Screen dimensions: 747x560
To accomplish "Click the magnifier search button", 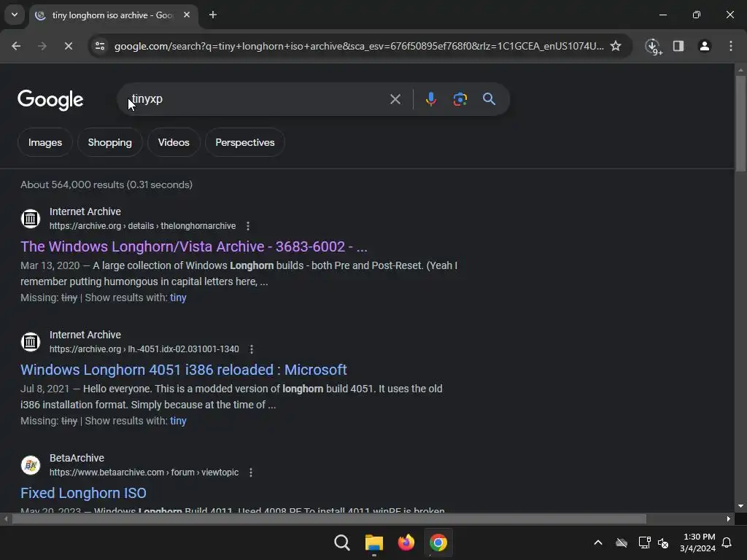I will pyautogui.click(x=489, y=99).
